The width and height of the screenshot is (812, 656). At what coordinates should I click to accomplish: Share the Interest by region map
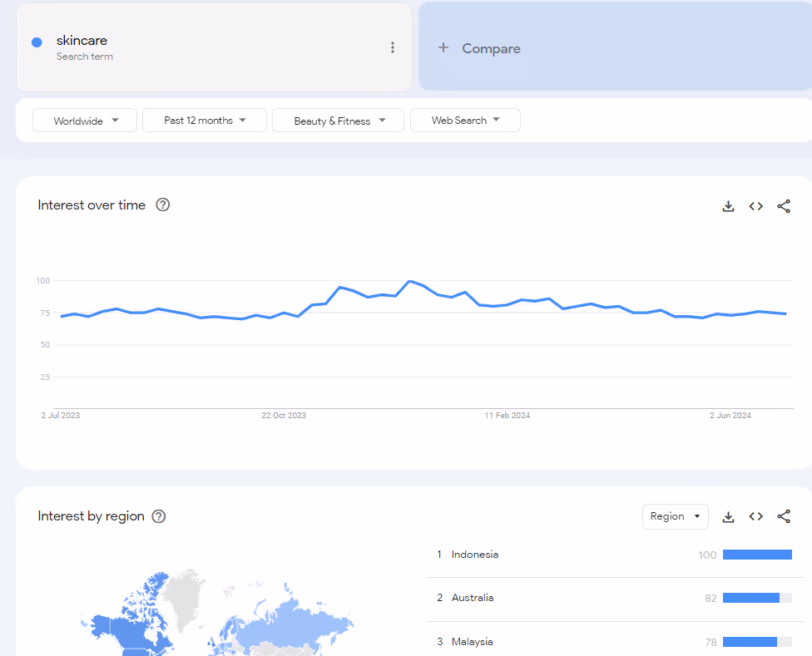point(783,516)
